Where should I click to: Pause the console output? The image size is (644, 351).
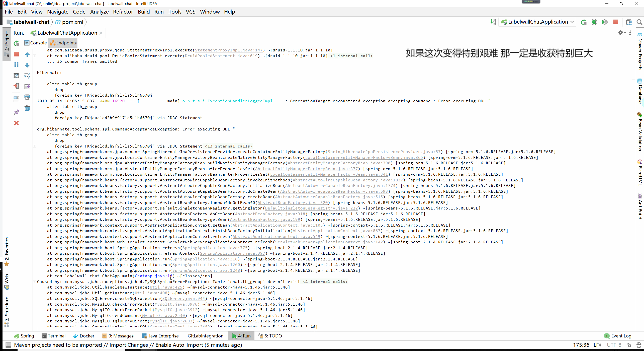tap(16, 65)
